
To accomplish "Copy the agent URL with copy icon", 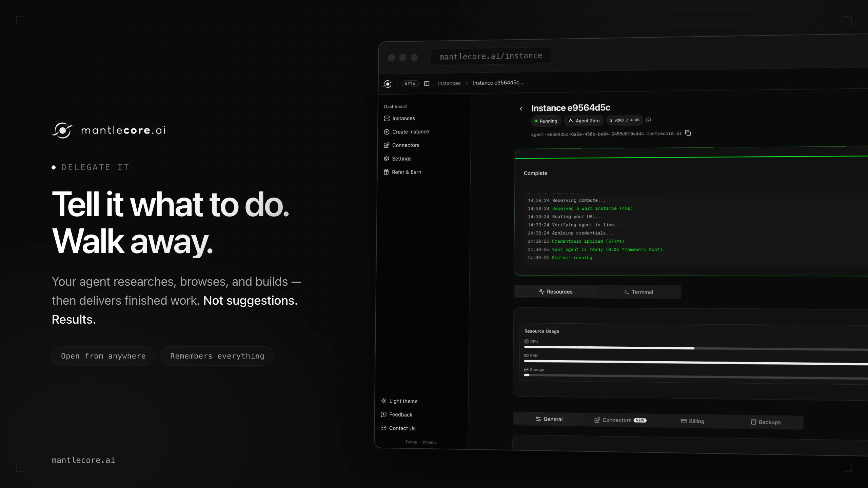I will click(688, 133).
